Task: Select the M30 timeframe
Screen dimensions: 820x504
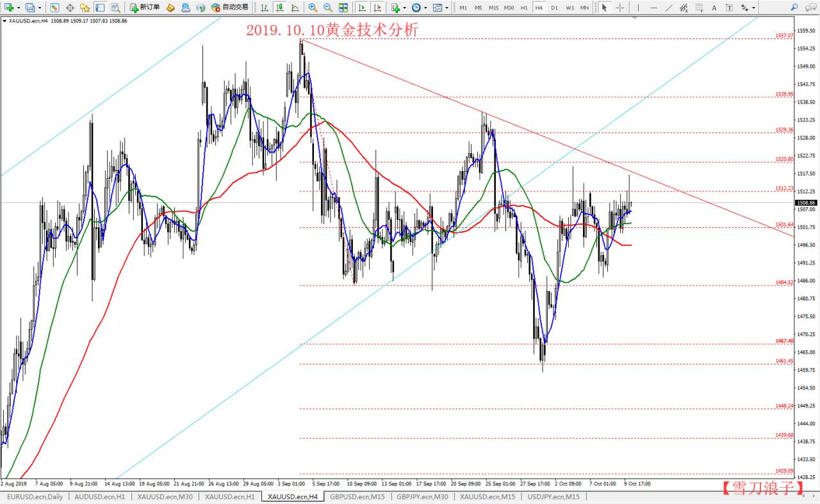Action: 509,8
